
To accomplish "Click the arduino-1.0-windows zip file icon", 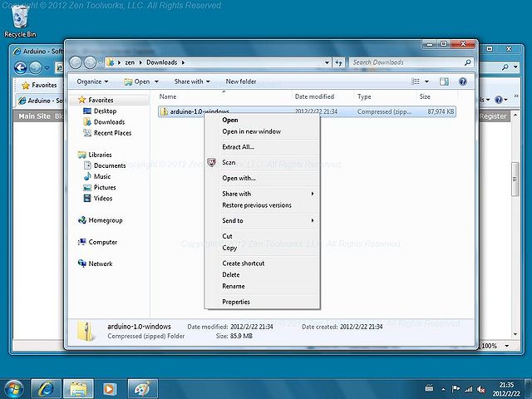I will (x=164, y=111).
